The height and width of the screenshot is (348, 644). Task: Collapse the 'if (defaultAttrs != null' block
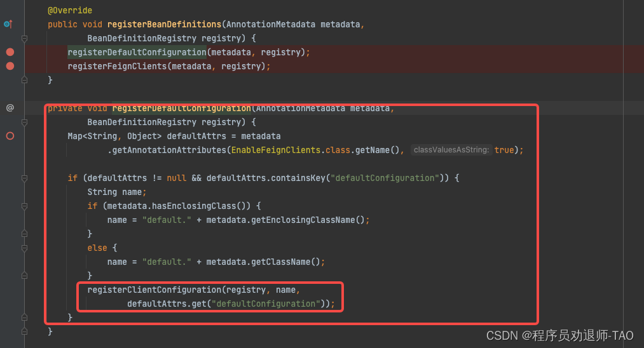tap(25, 178)
